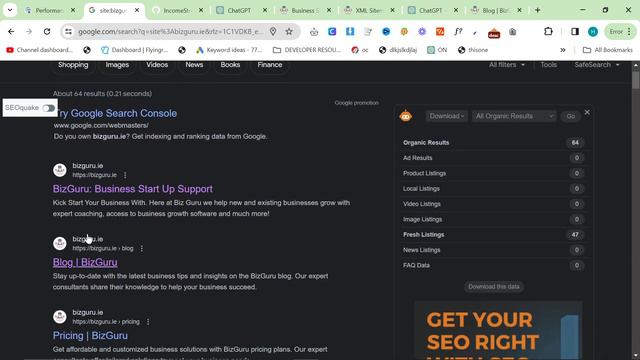Open the purple gear extension icon
Image resolution: width=640 pixels, height=360 pixels.
[422, 31]
